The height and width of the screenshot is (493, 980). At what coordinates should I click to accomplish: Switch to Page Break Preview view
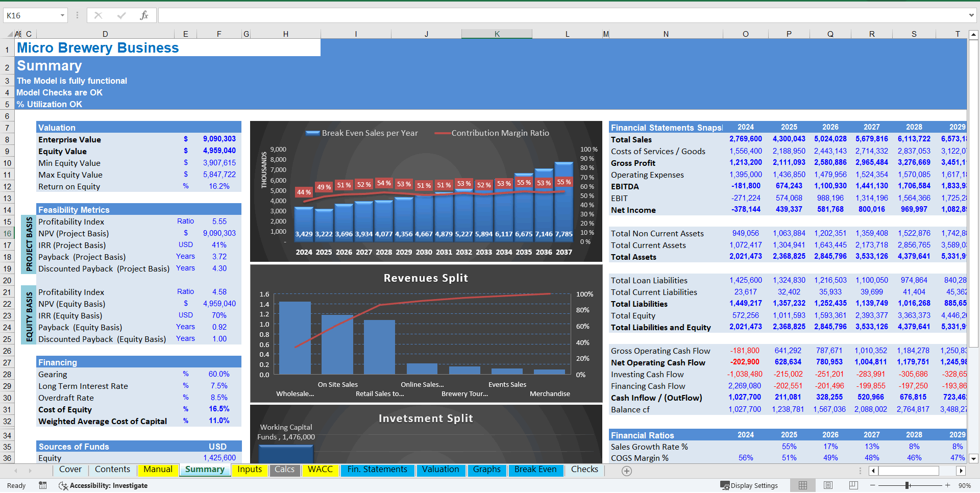click(x=853, y=485)
